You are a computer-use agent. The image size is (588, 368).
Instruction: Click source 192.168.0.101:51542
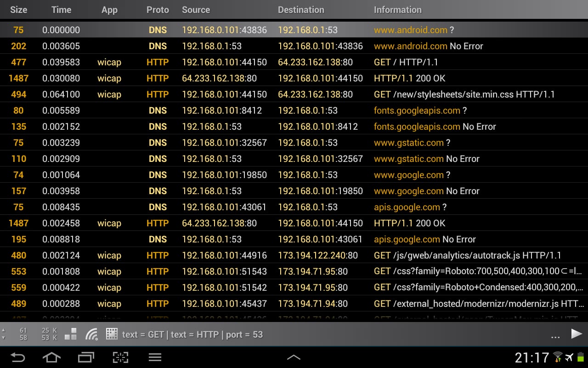224,287
